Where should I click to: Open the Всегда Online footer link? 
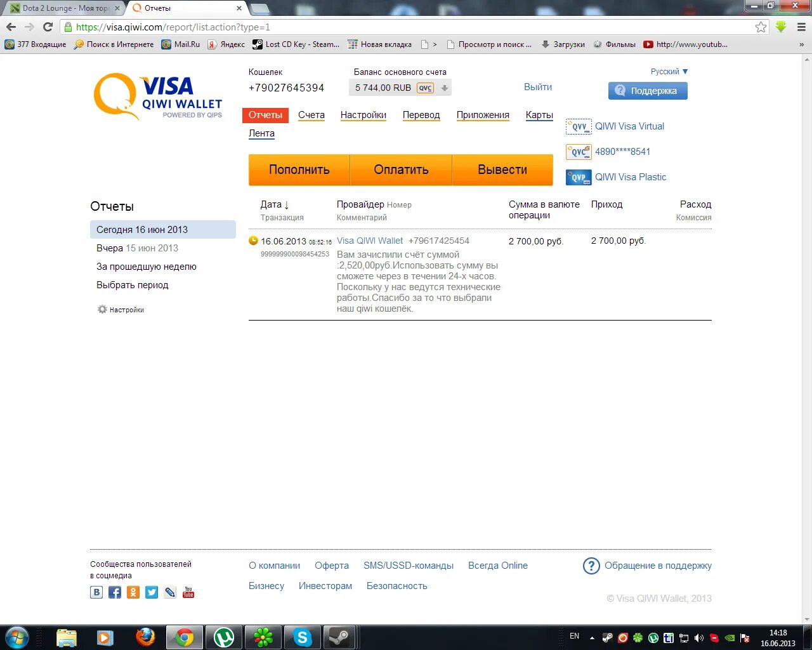498,566
